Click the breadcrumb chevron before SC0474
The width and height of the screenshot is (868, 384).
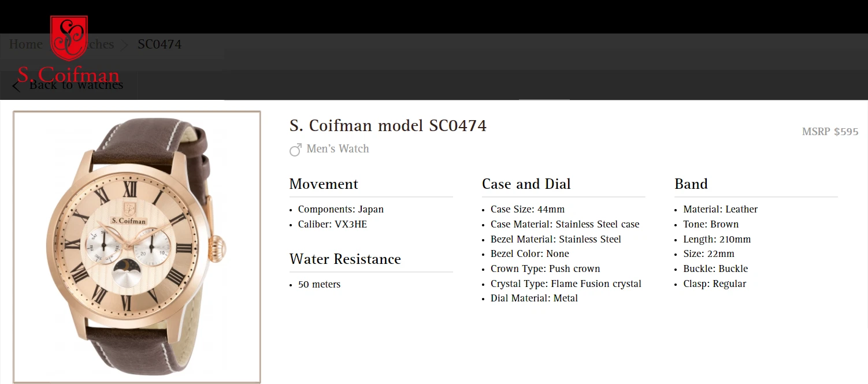(x=125, y=45)
